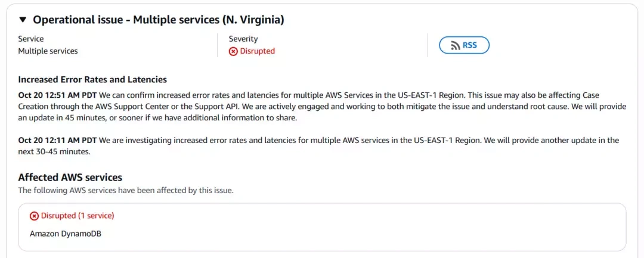The height and width of the screenshot is (258, 644).
Task: Click the RSS feed icon
Action: 455,45
